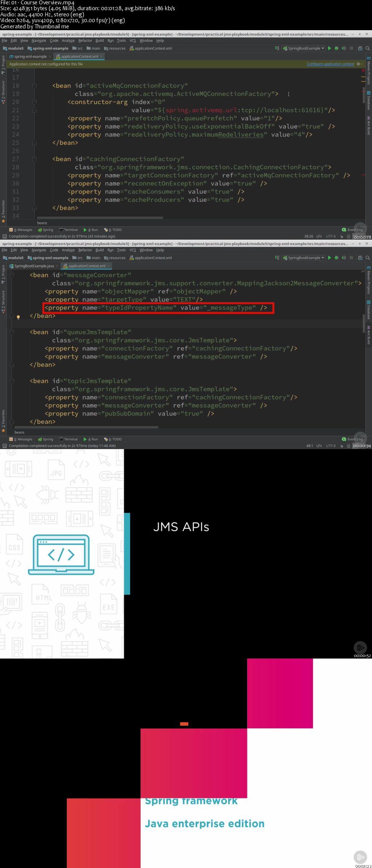Start the debugger in the top IDE frame
The image size is (372, 868).
(x=337, y=48)
